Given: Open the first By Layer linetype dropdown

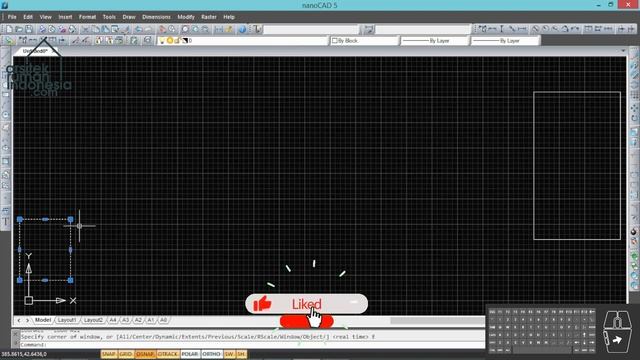Looking at the screenshot, I should pos(435,41).
